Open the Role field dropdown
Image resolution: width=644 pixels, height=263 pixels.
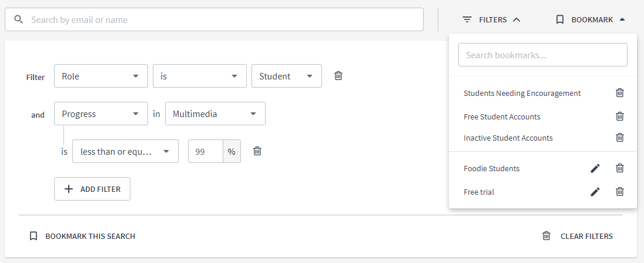(x=100, y=76)
